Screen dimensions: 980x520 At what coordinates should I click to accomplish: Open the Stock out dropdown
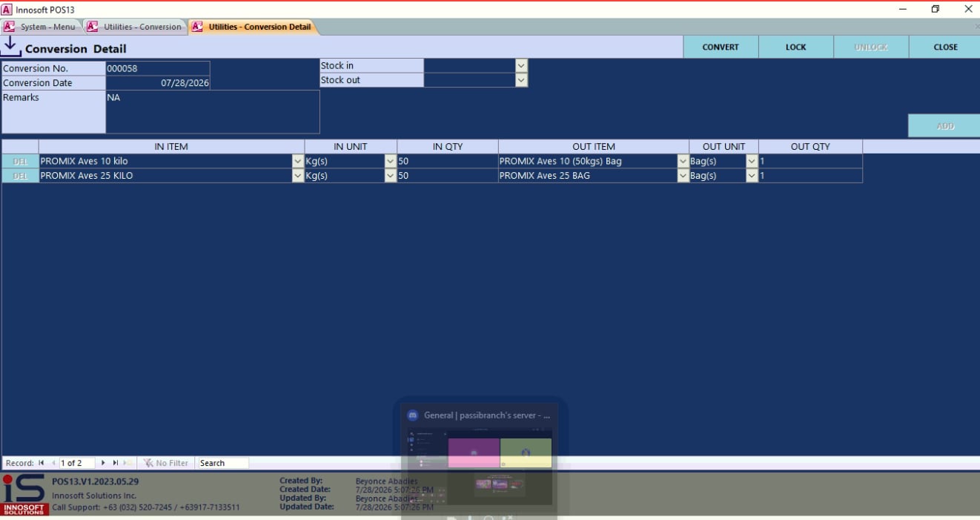pyautogui.click(x=521, y=80)
